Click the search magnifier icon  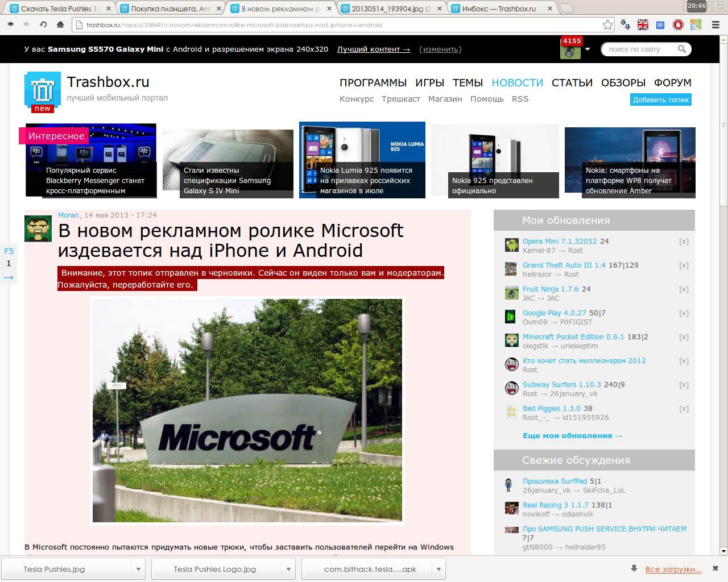(682, 49)
